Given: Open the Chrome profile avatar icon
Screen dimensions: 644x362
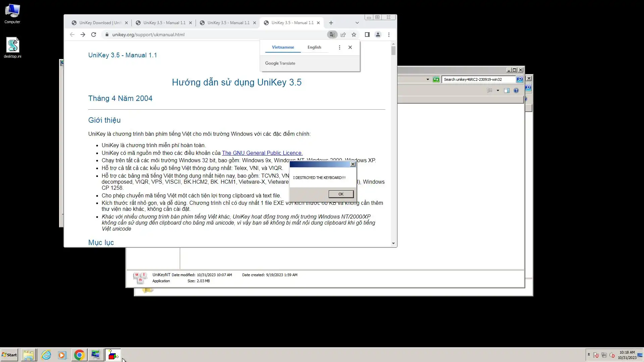Looking at the screenshot, I should click(378, 35).
